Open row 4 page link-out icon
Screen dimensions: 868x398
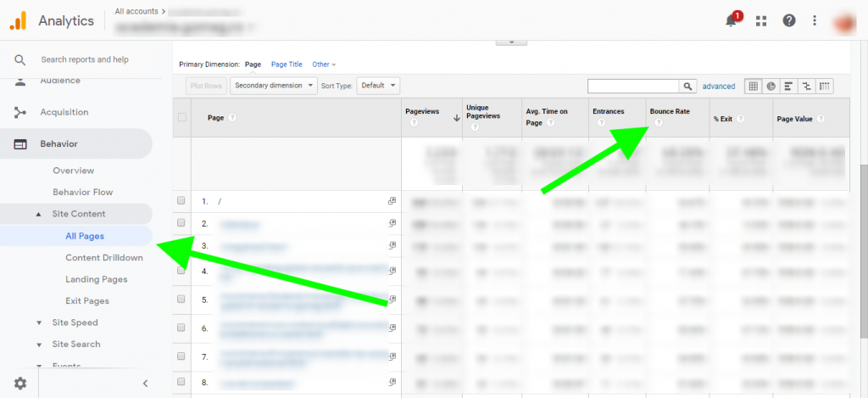pyautogui.click(x=392, y=271)
